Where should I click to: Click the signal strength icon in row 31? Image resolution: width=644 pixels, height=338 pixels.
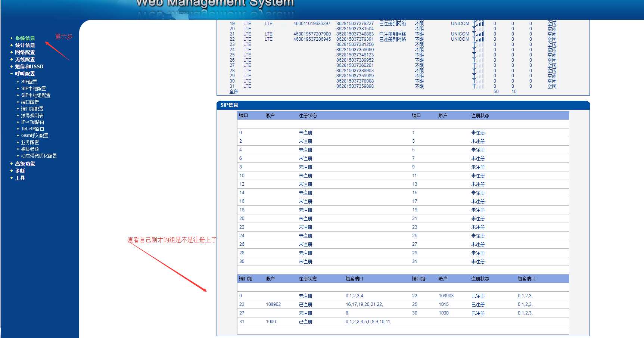478,86
